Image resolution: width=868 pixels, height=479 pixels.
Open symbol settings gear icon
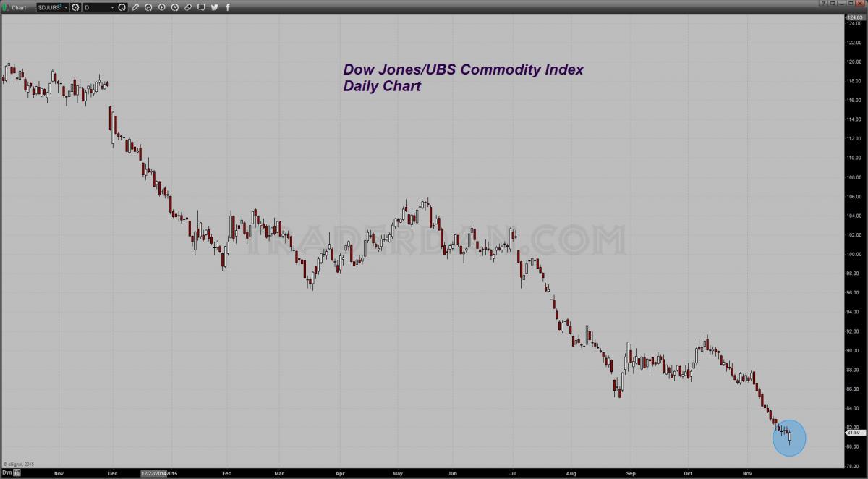(75, 7)
